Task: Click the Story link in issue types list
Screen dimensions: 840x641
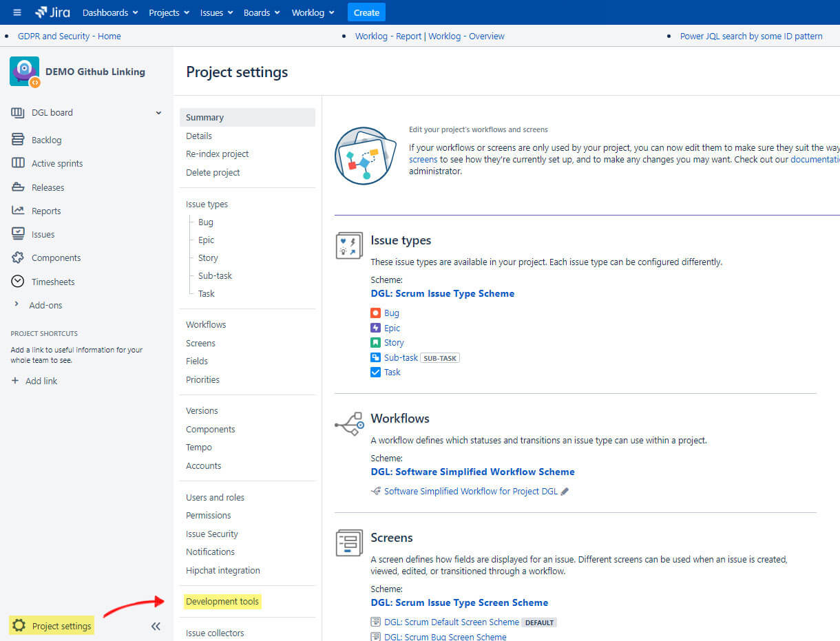Action: coord(394,342)
